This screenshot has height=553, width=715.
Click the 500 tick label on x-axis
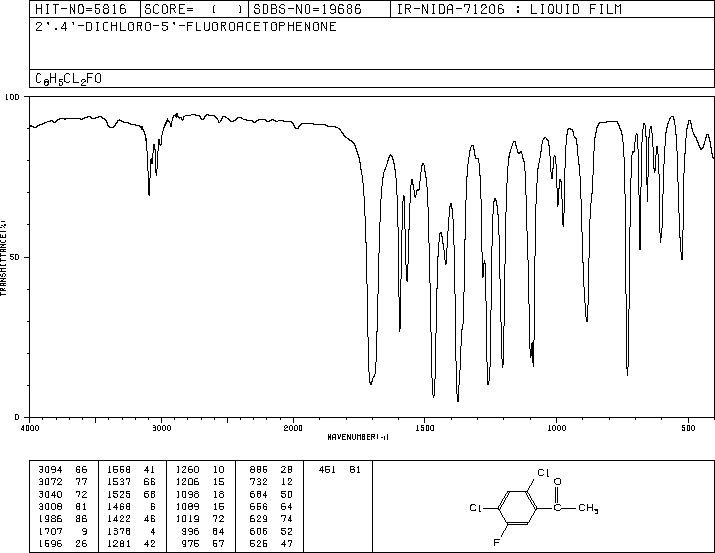click(688, 428)
